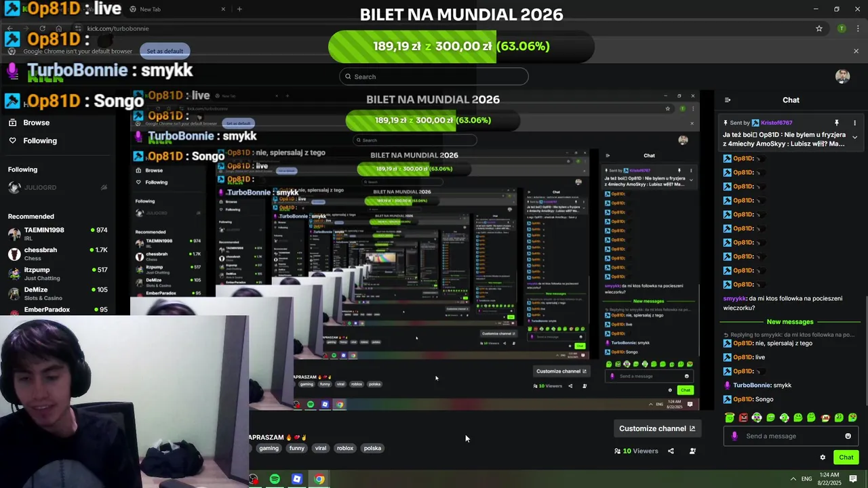The height and width of the screenshot is (488, 868).
Task: Select the gaming tag
Action: pyautogui.click(x=269, y=448)
